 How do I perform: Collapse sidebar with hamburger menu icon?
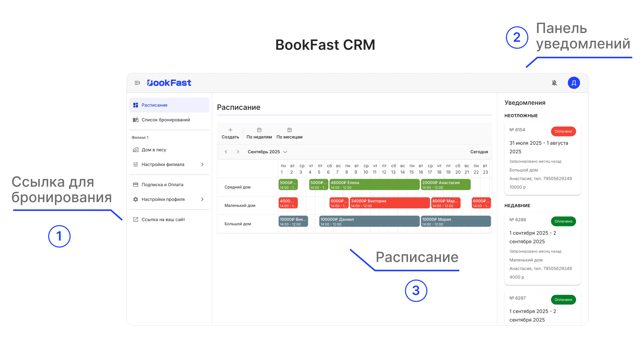coord(137,83)
